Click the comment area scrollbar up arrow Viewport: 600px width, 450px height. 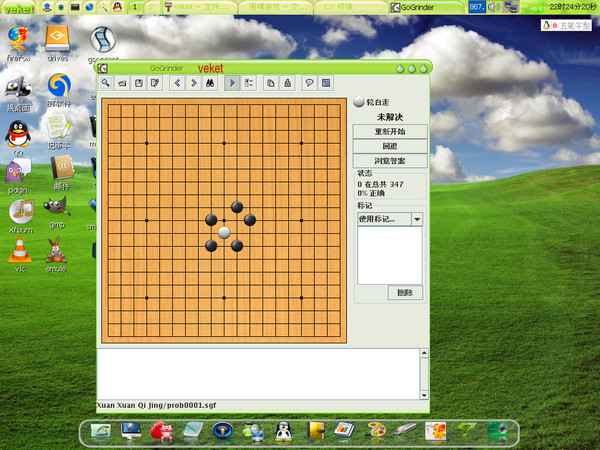424,354
